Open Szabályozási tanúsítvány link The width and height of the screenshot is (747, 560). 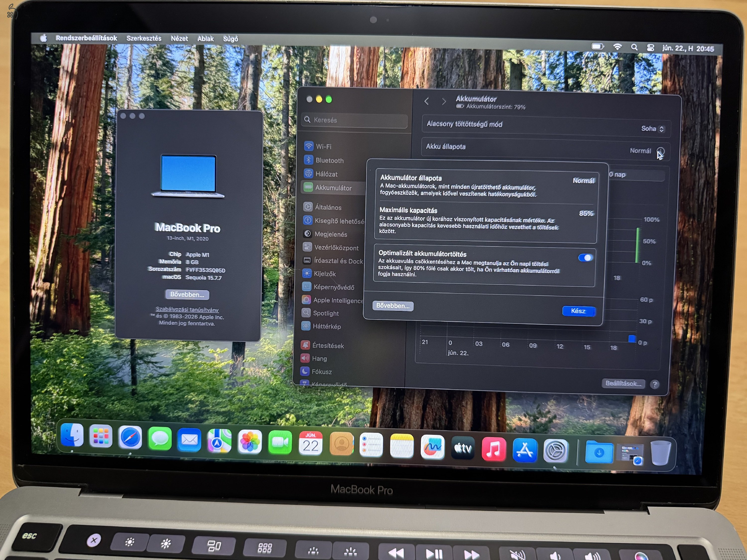click(x=187, y=310)
